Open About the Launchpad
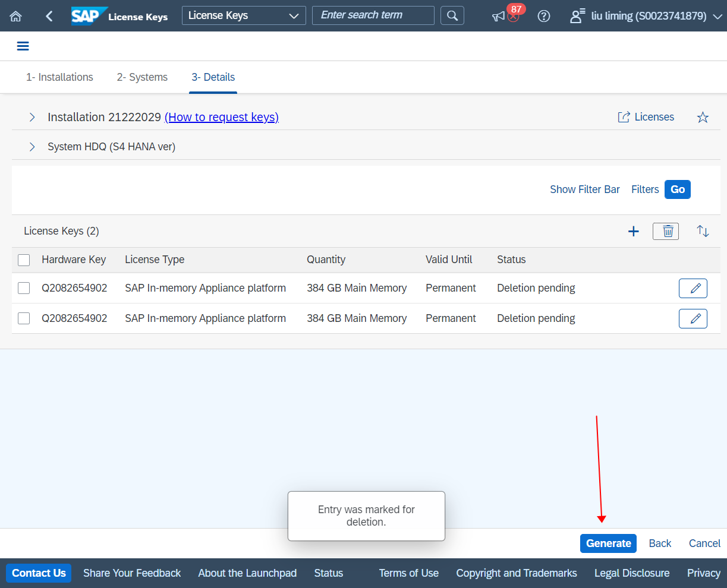This screenshot has width=727, height=588. click(247, 573)
